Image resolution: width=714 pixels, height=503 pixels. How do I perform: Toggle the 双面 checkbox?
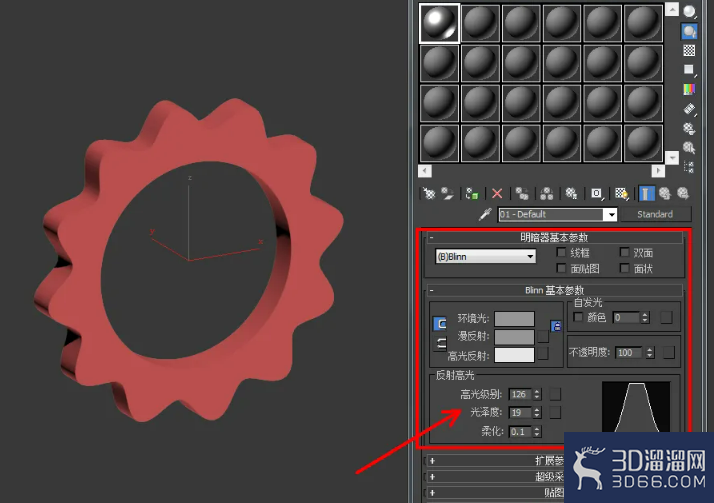pyautogui.click(x=624, y=252)
